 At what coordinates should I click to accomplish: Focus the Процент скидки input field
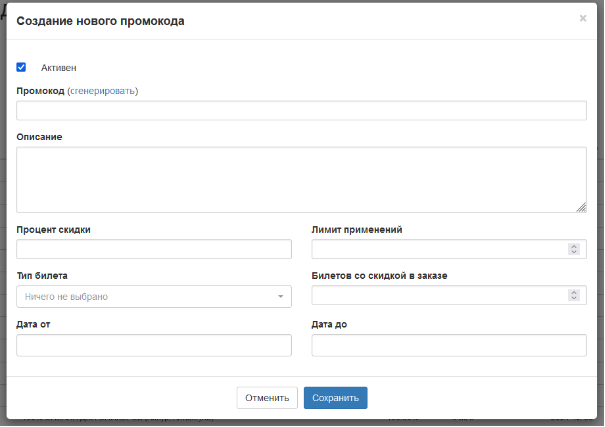[x=154, y=249]
